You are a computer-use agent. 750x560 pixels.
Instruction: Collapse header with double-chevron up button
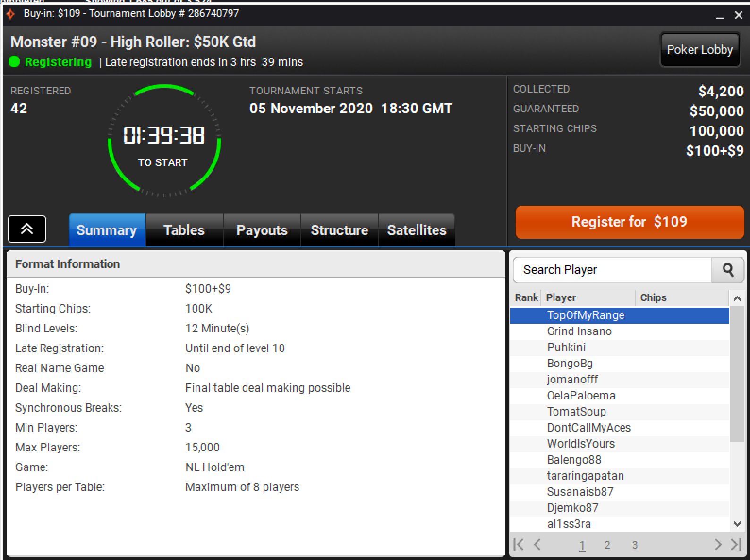pos(27,229)
